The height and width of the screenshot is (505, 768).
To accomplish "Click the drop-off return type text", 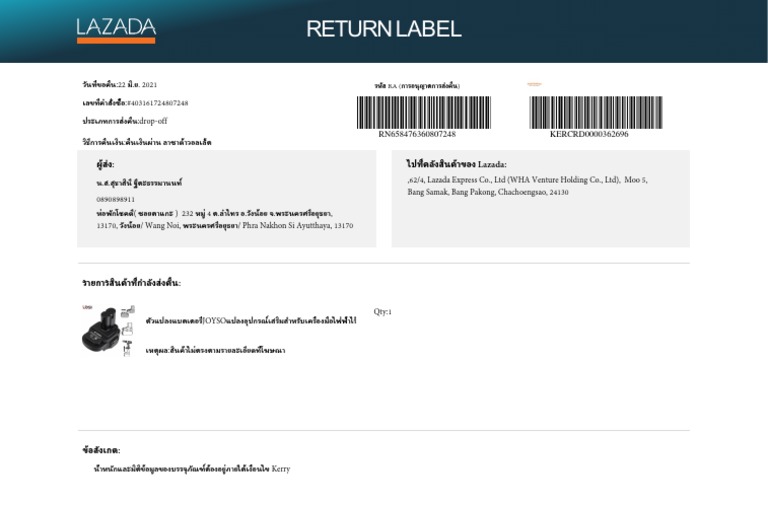I will coord(153,120).
